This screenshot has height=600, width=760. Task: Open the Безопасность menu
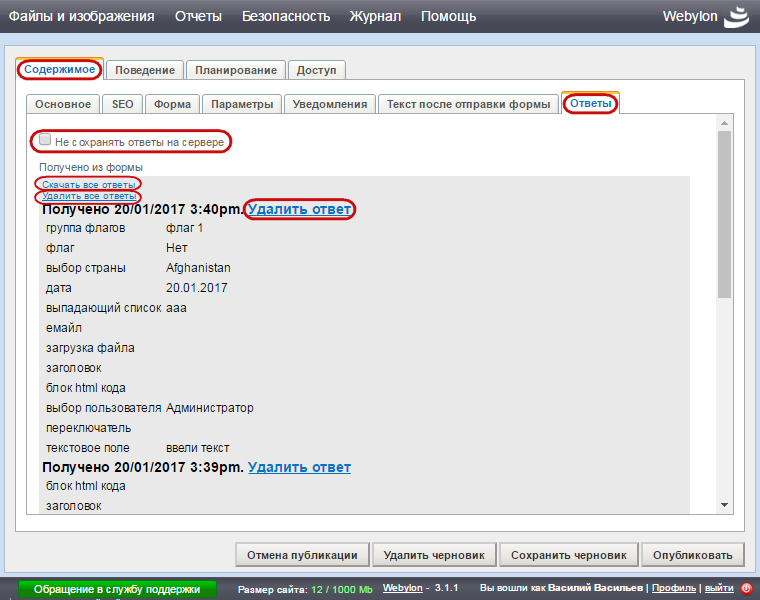coord(286,16)
